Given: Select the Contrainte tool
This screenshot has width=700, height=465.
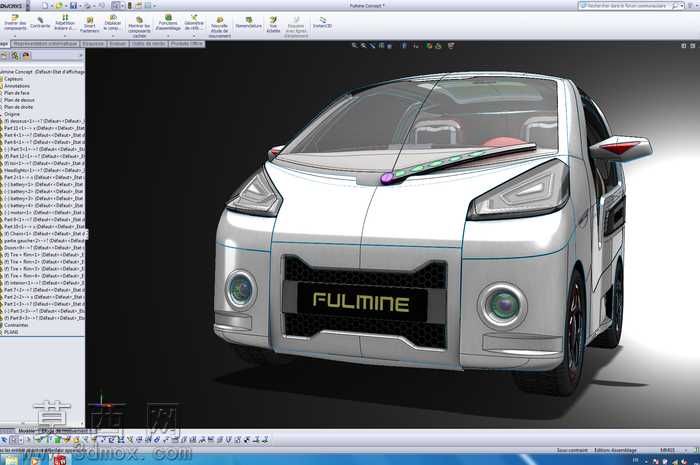Looking at the screenshot, I should (40, 23).
